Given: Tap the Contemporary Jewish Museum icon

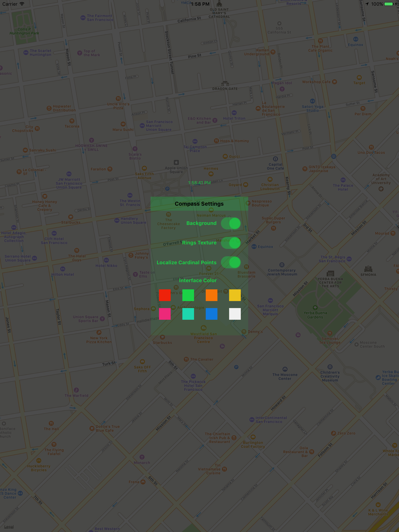Looking at the screenshot, I should (x=282, y=265).
